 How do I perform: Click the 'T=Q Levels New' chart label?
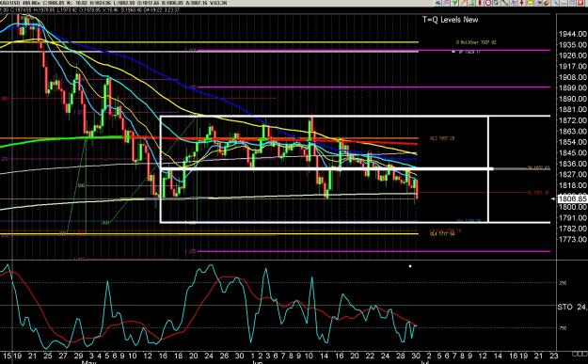450,20
